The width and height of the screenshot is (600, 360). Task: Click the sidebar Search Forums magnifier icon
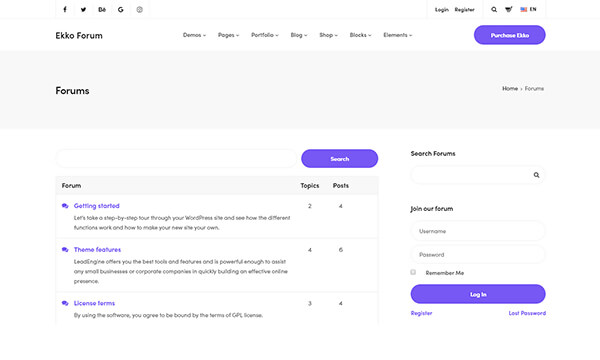pyautogui.click(x=536, y=175)
